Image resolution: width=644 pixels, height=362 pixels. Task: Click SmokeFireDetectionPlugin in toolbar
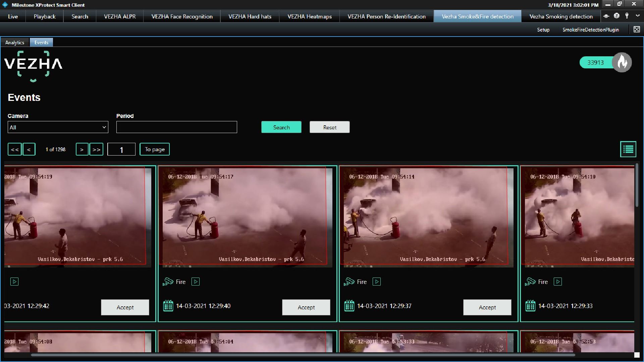coord(590,30)
